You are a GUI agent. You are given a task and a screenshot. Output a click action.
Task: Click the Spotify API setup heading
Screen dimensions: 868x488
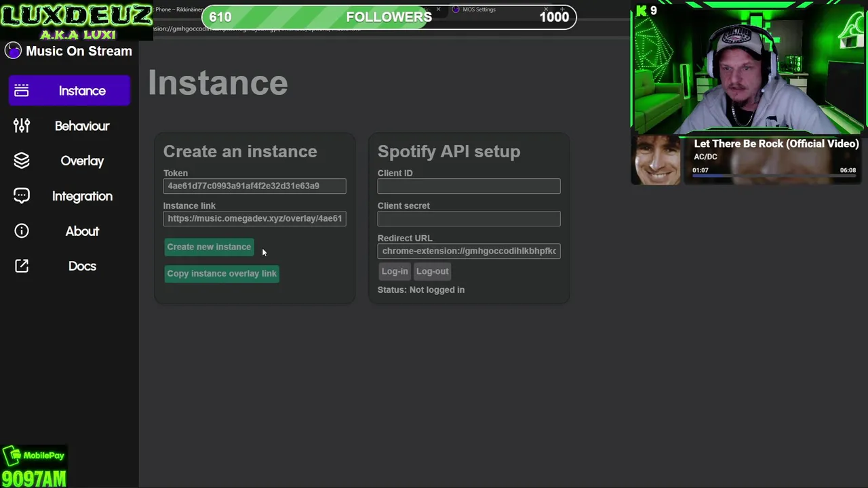pyautogui.click(x=449, y=151)
